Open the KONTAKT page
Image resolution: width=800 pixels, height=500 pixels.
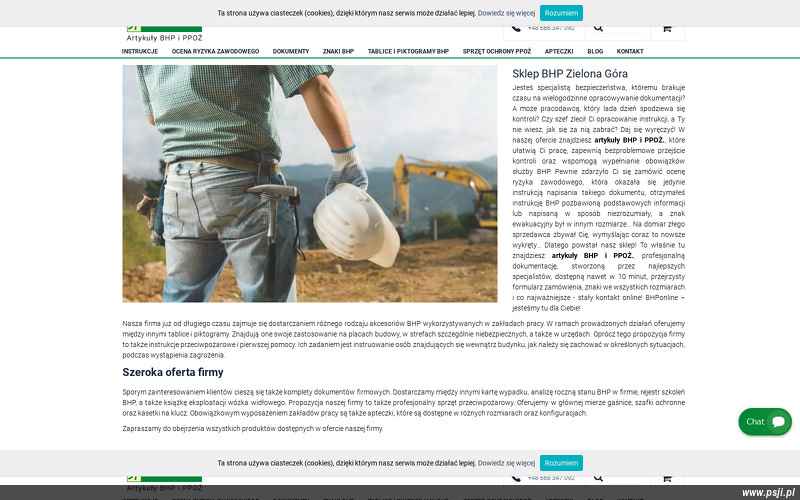630,52
